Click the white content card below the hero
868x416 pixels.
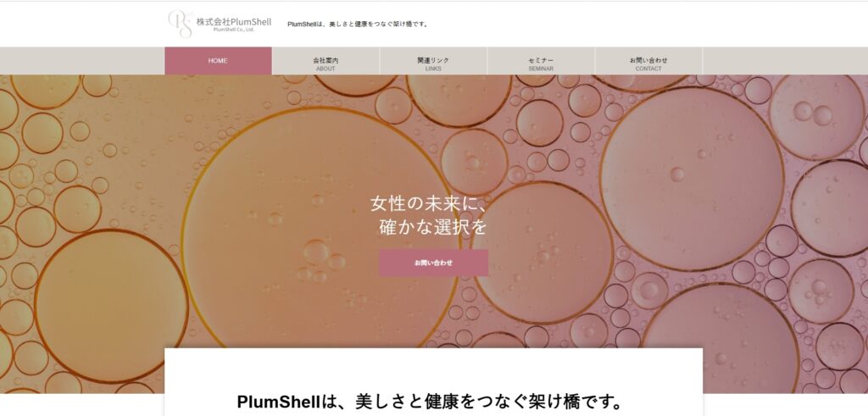[x=433, y=382]
